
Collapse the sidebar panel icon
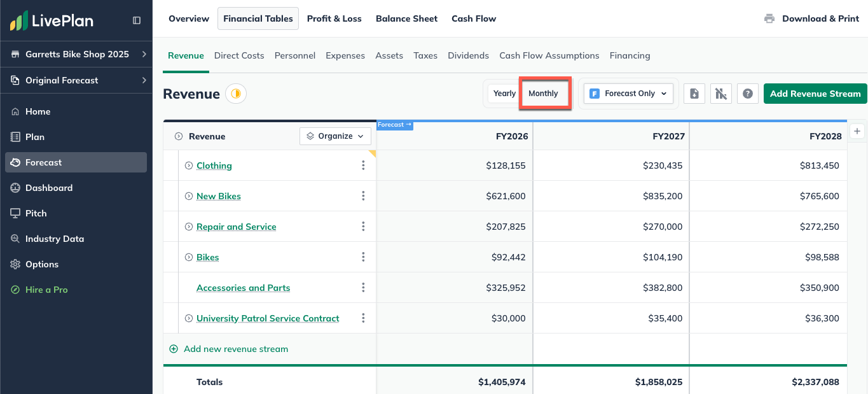click(137, 20)
